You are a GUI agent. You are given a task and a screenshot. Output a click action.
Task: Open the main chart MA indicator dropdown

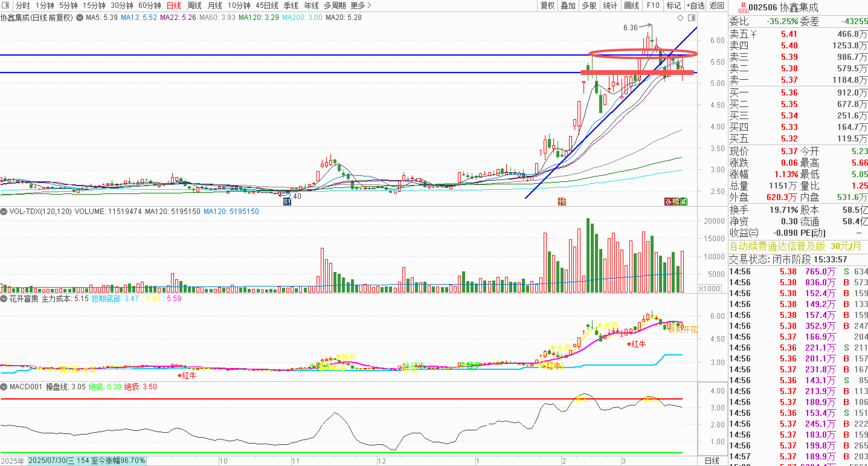[x=80, y=18]
